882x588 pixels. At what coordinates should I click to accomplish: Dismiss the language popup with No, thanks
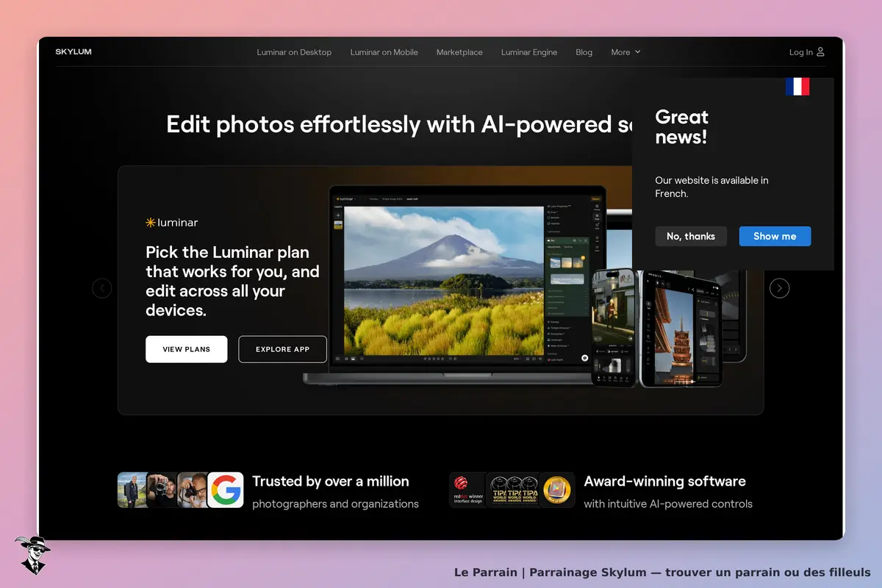click(691, 236)
